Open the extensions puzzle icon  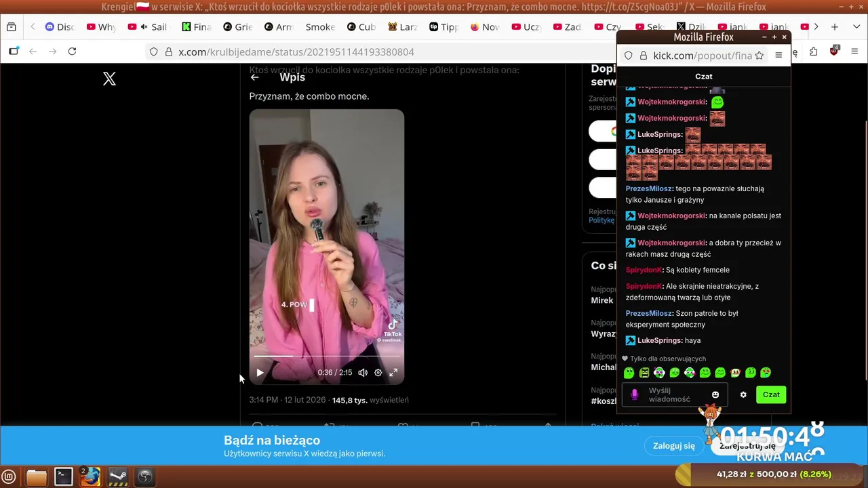(813, 52)
